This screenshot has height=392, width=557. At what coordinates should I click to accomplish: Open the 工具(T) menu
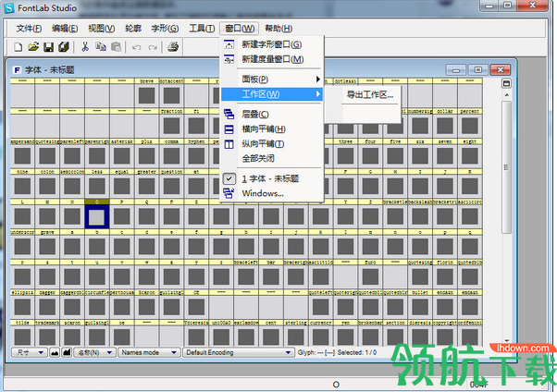(202, 29)
